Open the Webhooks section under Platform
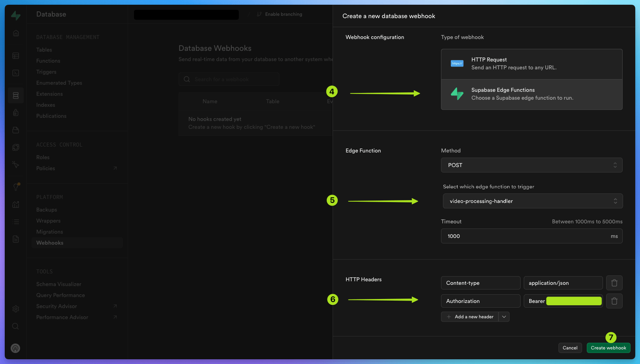The image size is (640, 364). click(50, 243)
